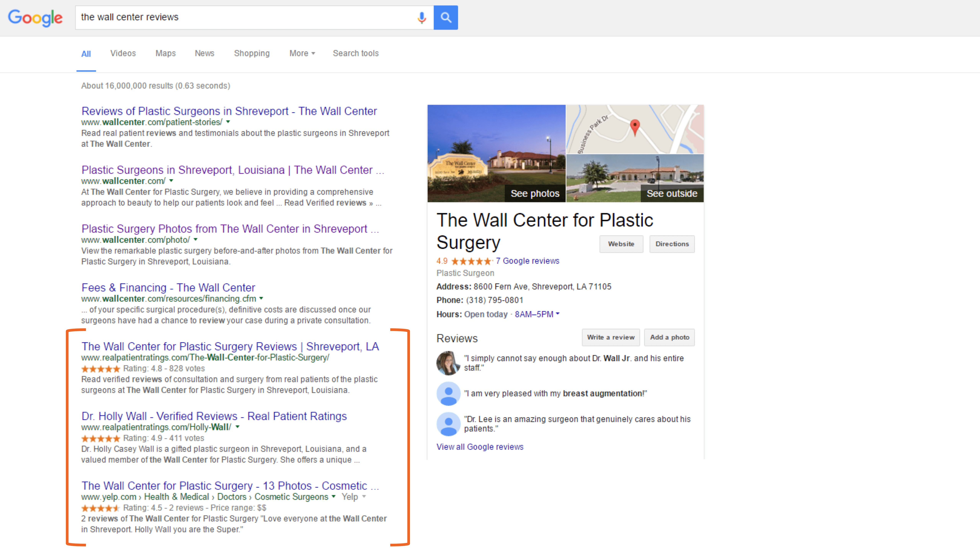Click the 'Add a photo' button icon
Screen dimensions: 980x551
coord(668,337)
